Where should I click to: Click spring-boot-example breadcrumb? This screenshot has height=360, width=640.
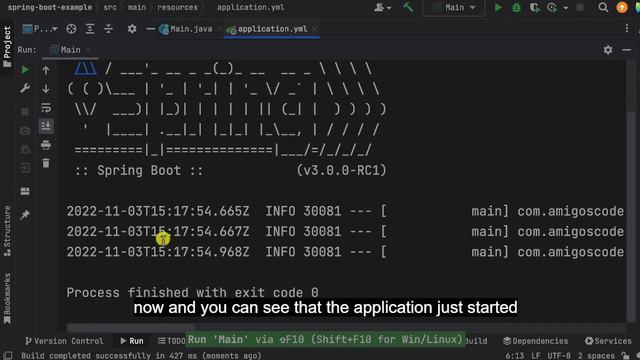[x=50, y=7]
